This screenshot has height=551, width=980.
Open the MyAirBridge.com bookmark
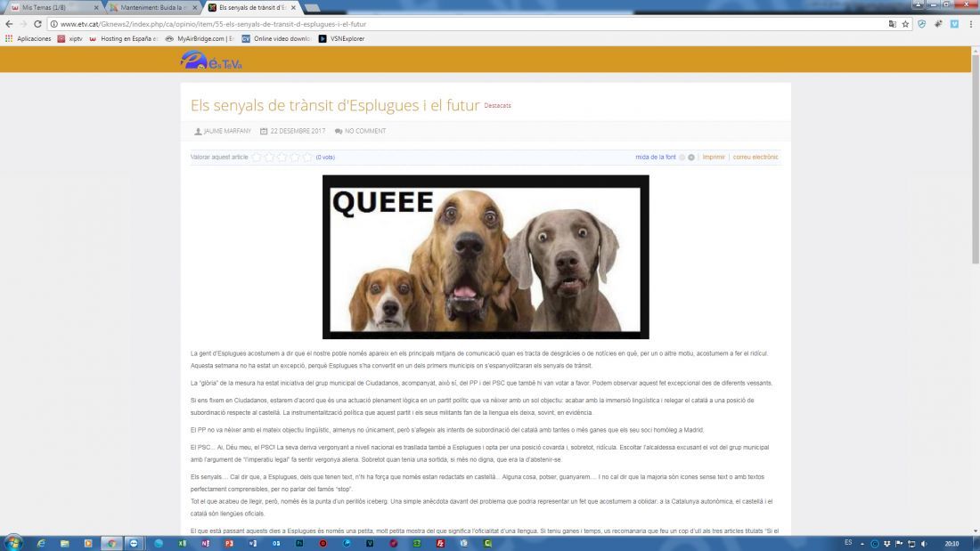point(200,39)
